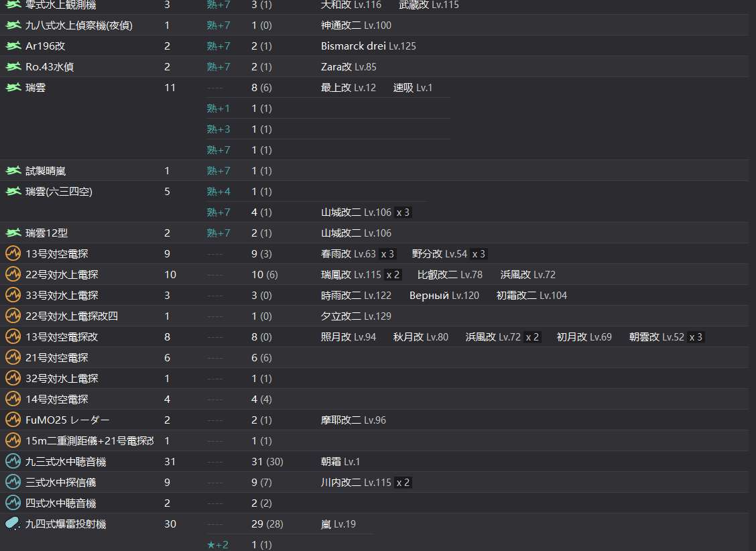
Task: Select the 22号対水上電探改四 equipment name
Action: click(x=71, y=316)
